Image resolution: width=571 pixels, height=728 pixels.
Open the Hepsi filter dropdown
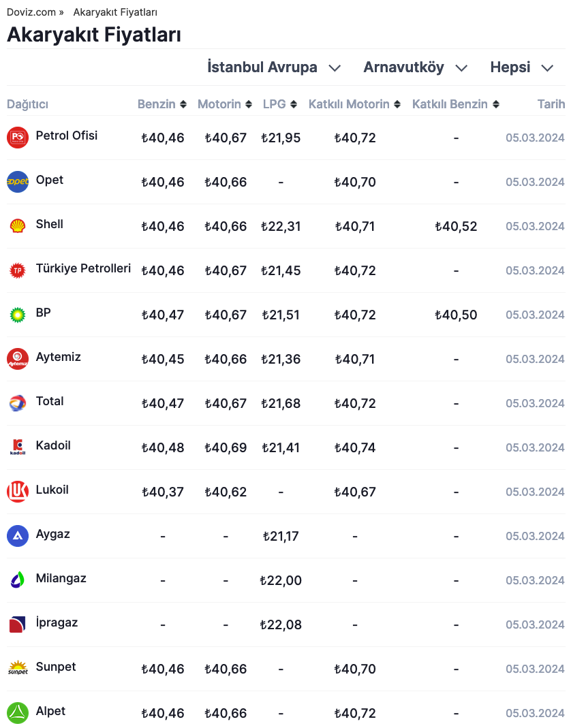pos(521,67)
